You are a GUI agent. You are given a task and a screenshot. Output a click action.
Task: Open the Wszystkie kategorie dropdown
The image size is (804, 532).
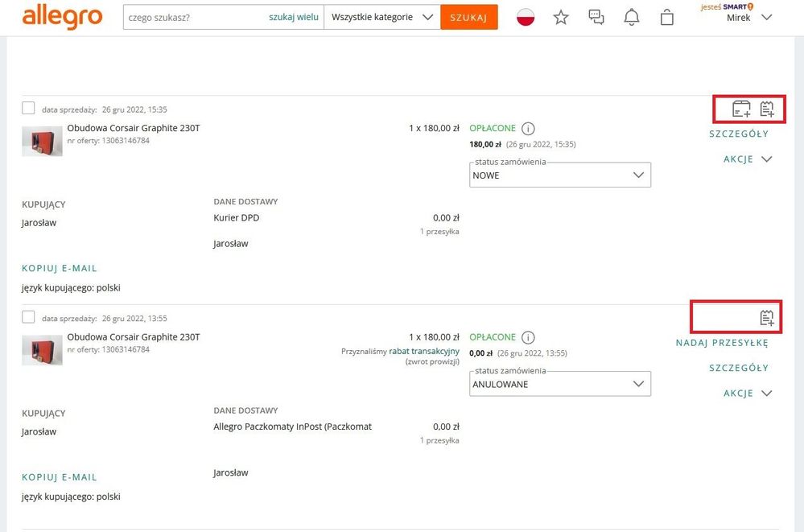[382, 18]
